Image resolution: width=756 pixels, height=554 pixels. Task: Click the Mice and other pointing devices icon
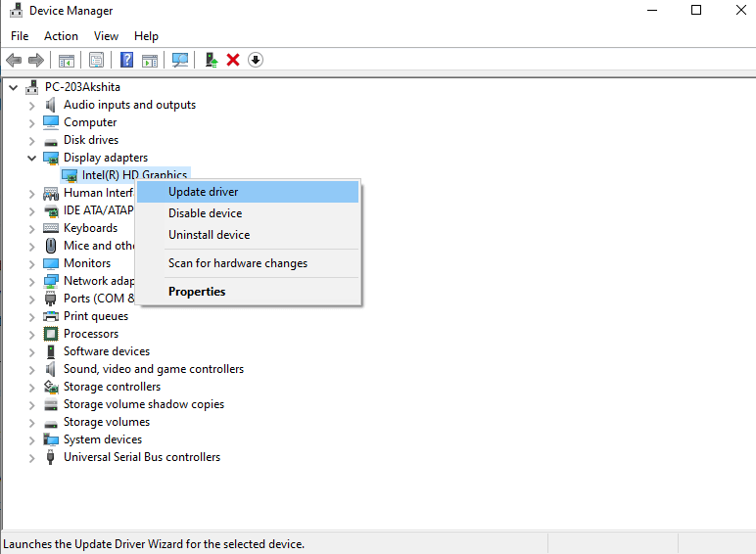tap(51, 246)
